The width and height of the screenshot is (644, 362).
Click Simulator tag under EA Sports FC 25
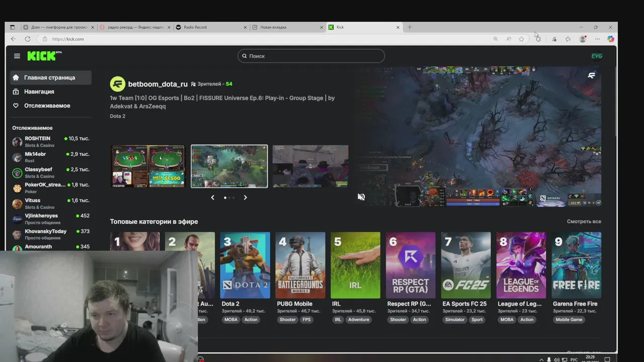455,320
